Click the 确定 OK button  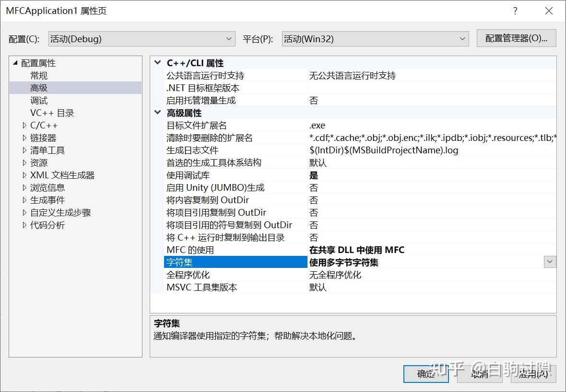426,374
